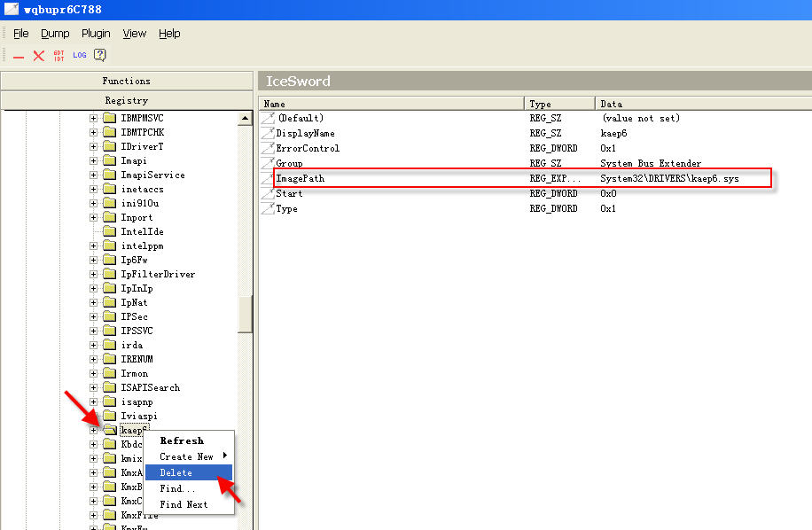Select the intelppm folder icon
Viewport: 812px width, 530px height.
(109, 246)
